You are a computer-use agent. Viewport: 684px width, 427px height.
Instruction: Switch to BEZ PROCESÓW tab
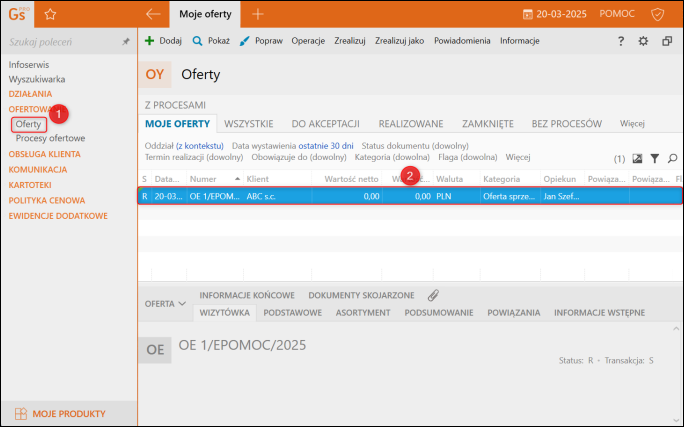point(567,124)
